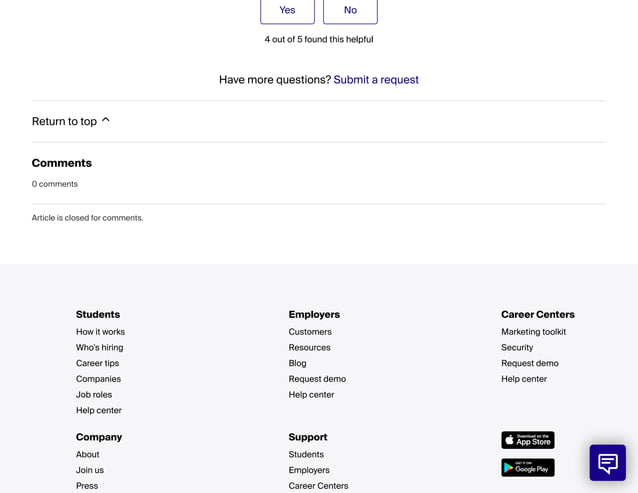Screen dimensions: 638x493
Task: Open Customers under Employers
Action: click(x=310, y=332)
